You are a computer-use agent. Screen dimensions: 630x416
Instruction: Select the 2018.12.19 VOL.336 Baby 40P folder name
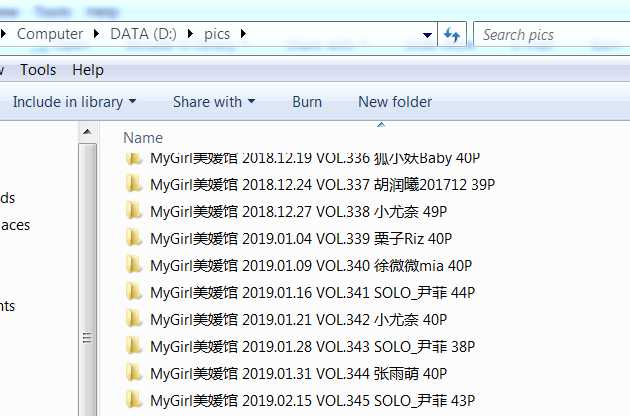click(315, 158)
